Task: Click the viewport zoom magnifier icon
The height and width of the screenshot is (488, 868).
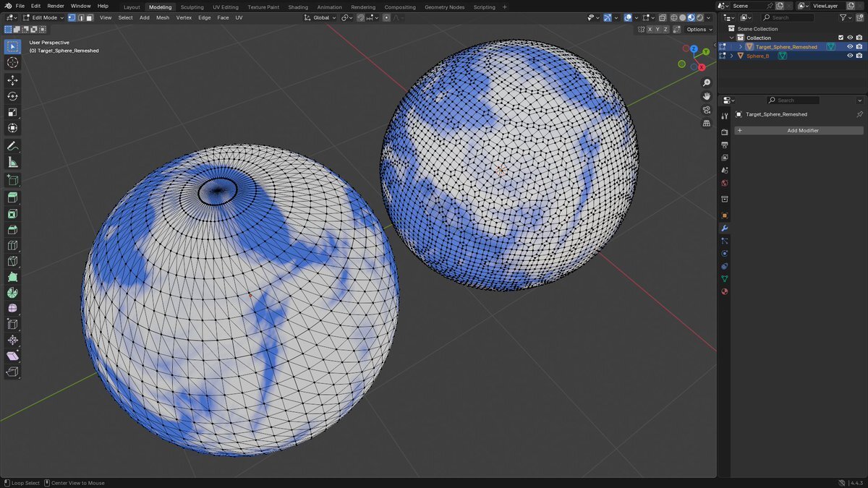Action: coord(707,83)
